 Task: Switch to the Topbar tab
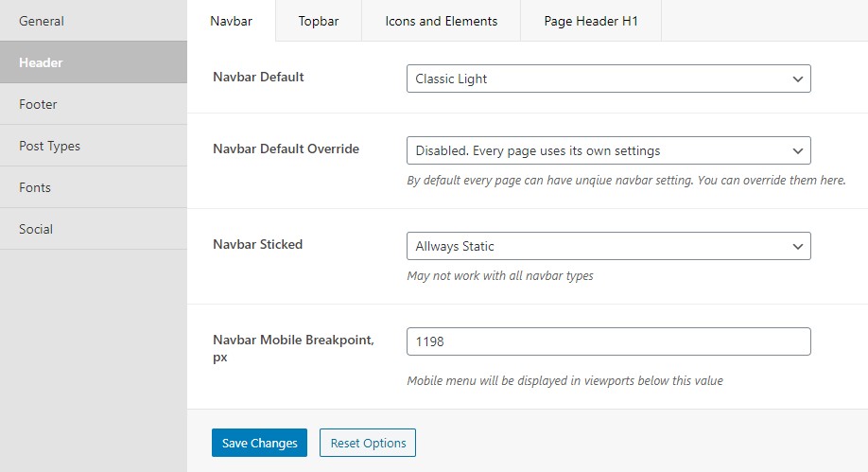[319, 21]
